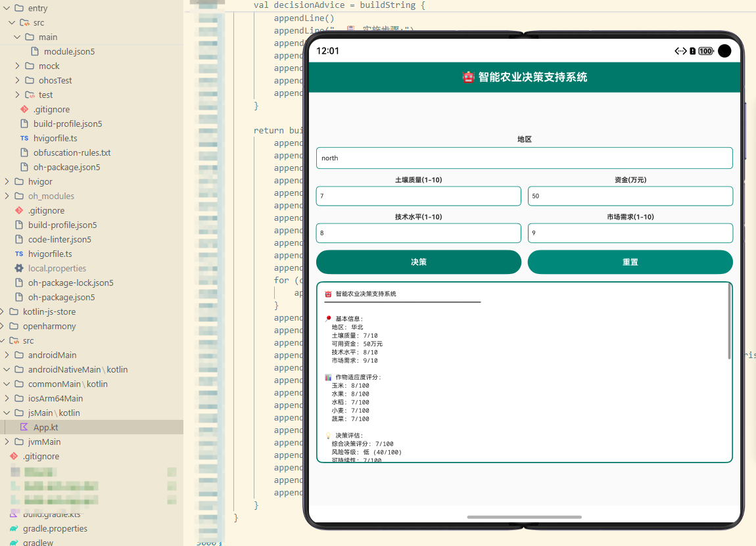Collapse the entry src folder chevron
Image resolution: width=756 pixels, height=546 pixels.
(12, 22)
